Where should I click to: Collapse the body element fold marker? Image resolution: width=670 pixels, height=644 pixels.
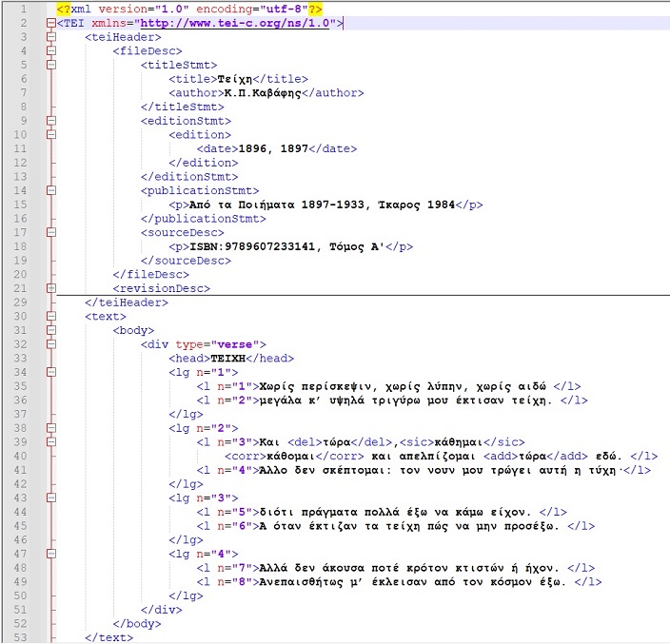[51, 330]
